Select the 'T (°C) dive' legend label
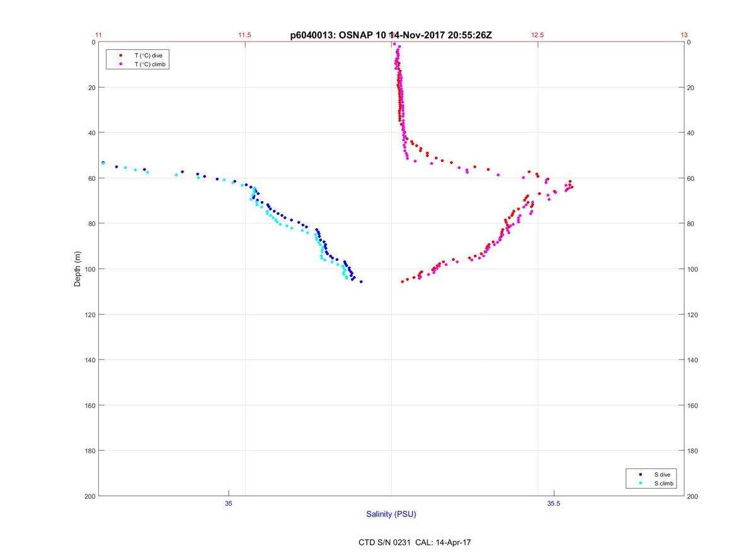The image size is (756, 558). click(x=148, y=55)
